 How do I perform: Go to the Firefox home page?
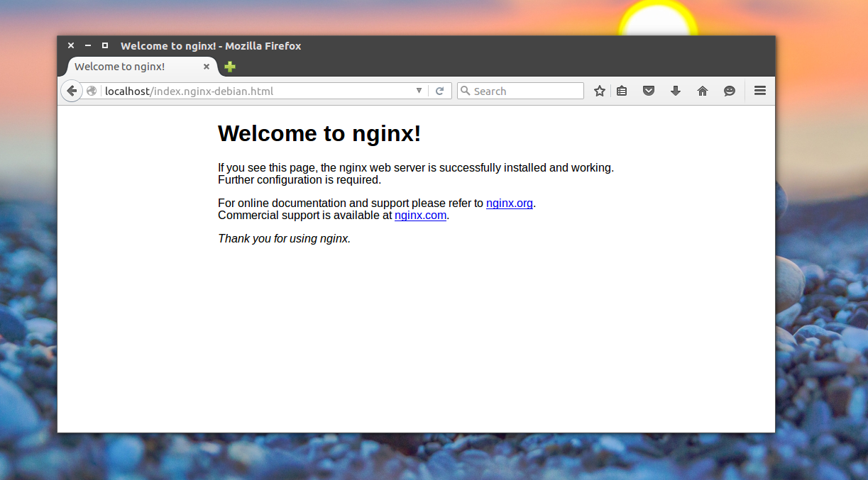click(x=703, y=91)
